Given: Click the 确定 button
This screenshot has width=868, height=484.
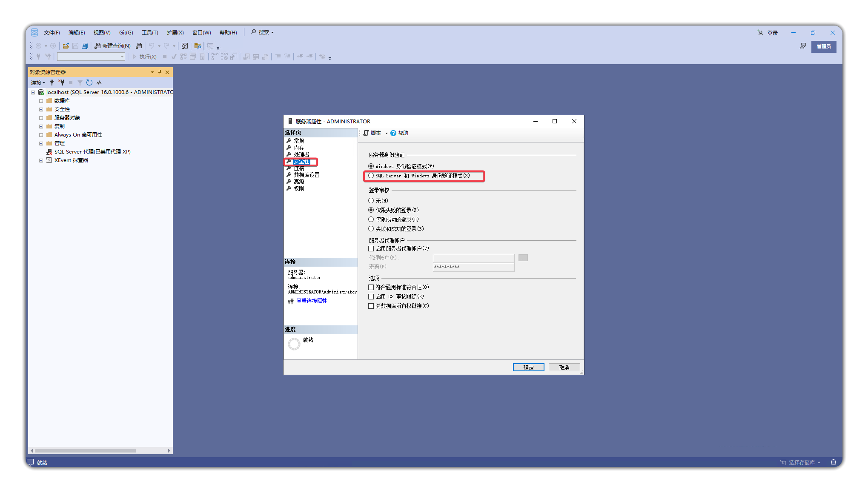Looking at the screenshot, I should coord(528,367).
